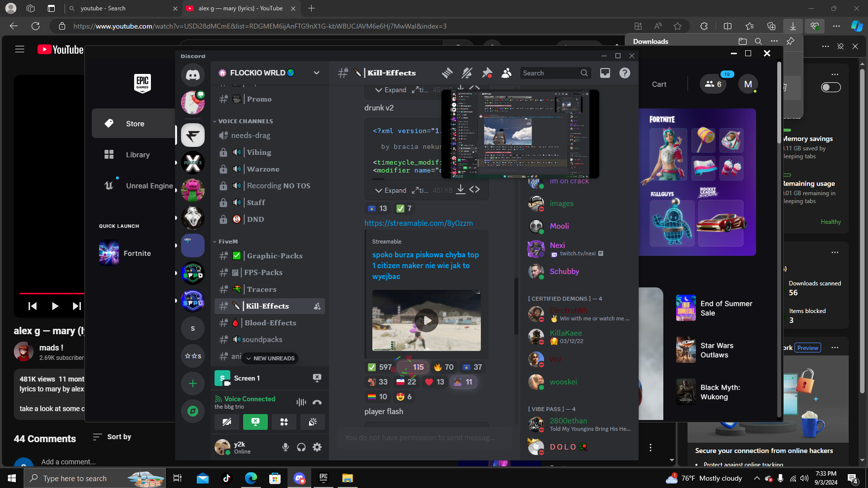Skip to next YouTube video
The width and height of the screenshot is (868, 488).
pos(76,306)
